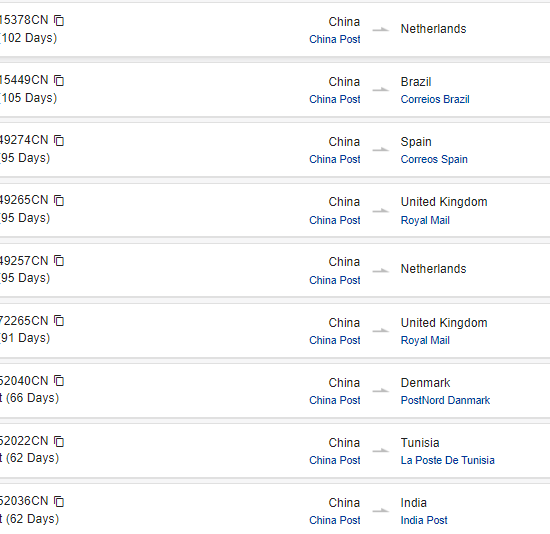
Task: Open Royal Mail link in 49265CN row
Action: pos(425,220)
